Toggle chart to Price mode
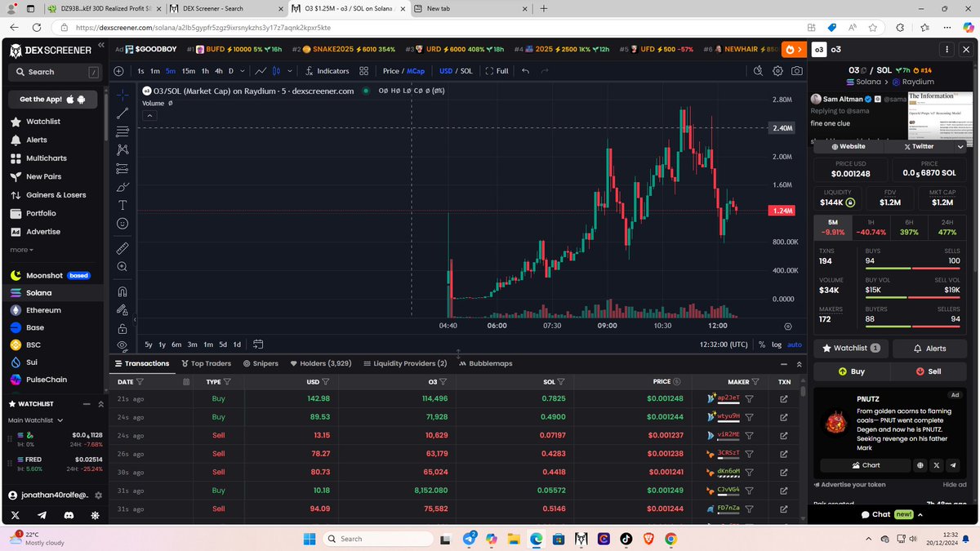Viewport: 980px width, 551px height. [391, 71]
